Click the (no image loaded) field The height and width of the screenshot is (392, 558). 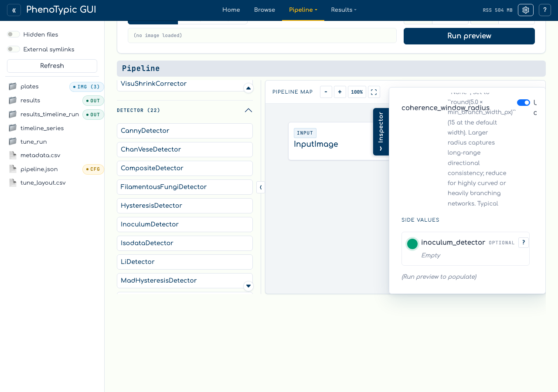pos(262,36)
